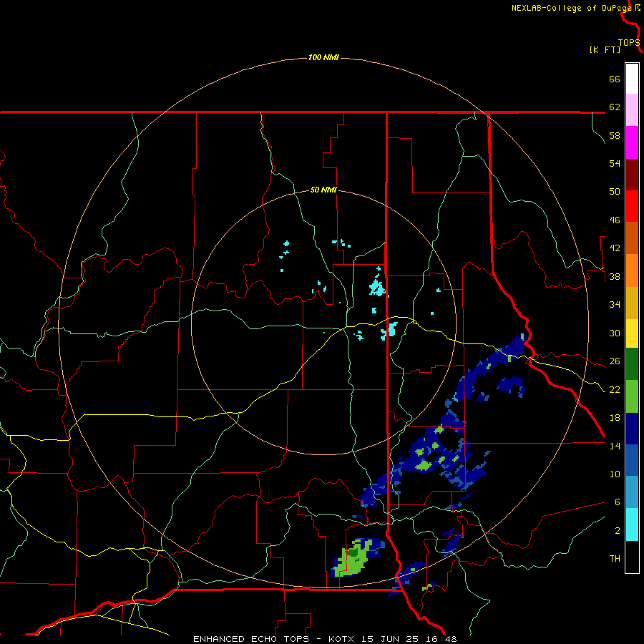Pick the navy blue legend swatch
Screen dimensions: 644x644
click(632, 429)
